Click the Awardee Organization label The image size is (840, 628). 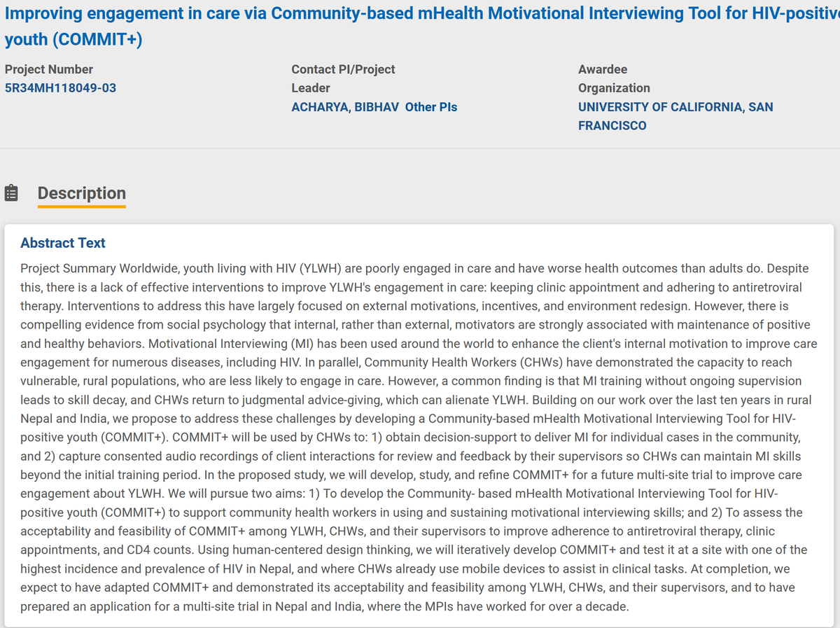[614, 78]
